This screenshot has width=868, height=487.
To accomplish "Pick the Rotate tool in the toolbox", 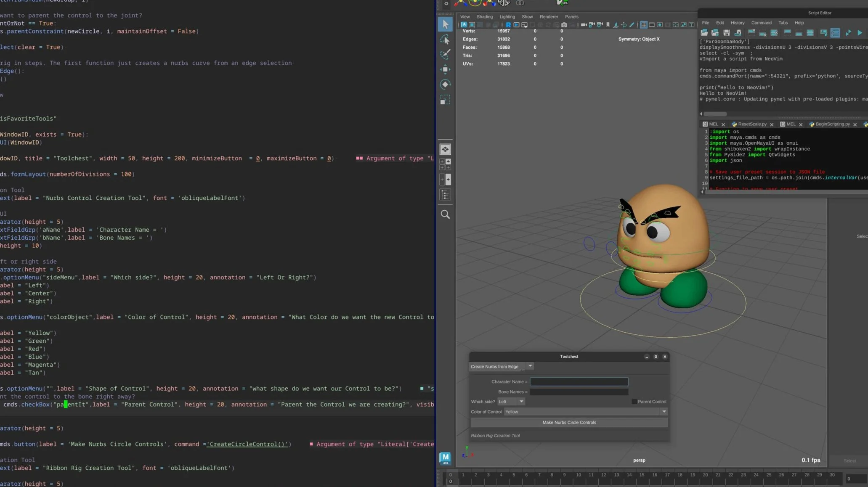I will point(445,85).
